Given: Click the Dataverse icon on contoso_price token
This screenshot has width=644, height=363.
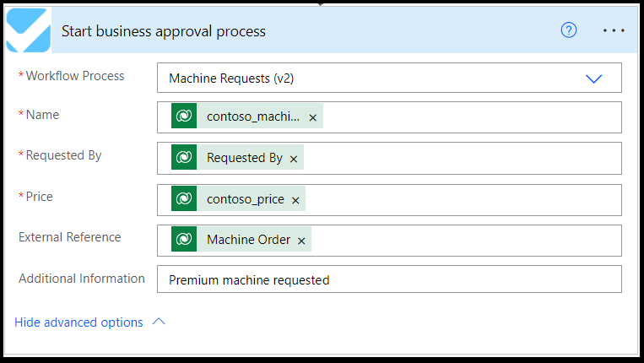Looking at the screenshot, I should point(184,199).
